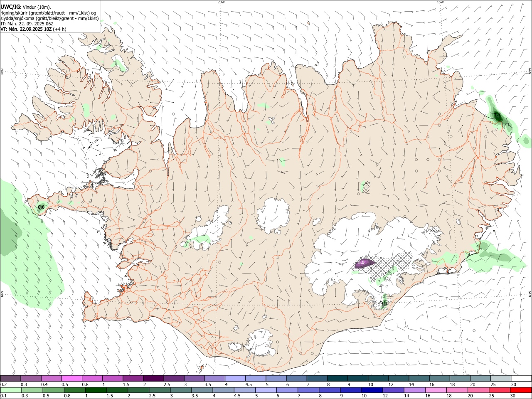Click the 15W longitude label at top
The height and width of the screenshot is (399, 532).
[440, 2]
